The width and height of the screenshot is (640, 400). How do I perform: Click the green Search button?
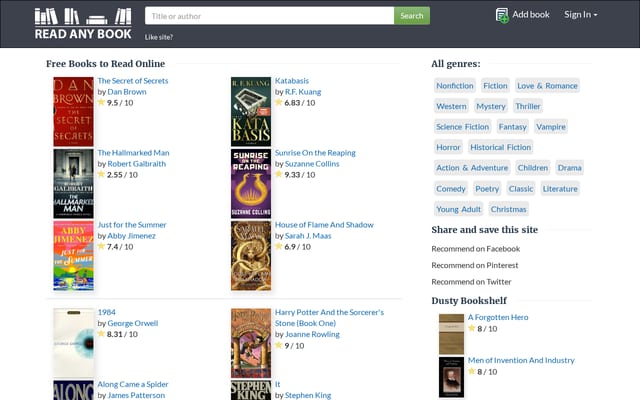pos(412,16)
